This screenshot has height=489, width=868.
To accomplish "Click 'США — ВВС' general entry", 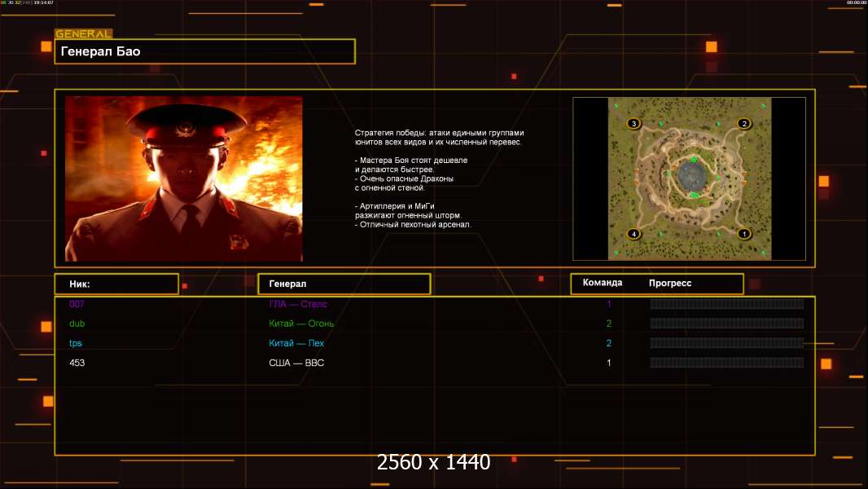I will pyautogui.click(x=296, y=363).
